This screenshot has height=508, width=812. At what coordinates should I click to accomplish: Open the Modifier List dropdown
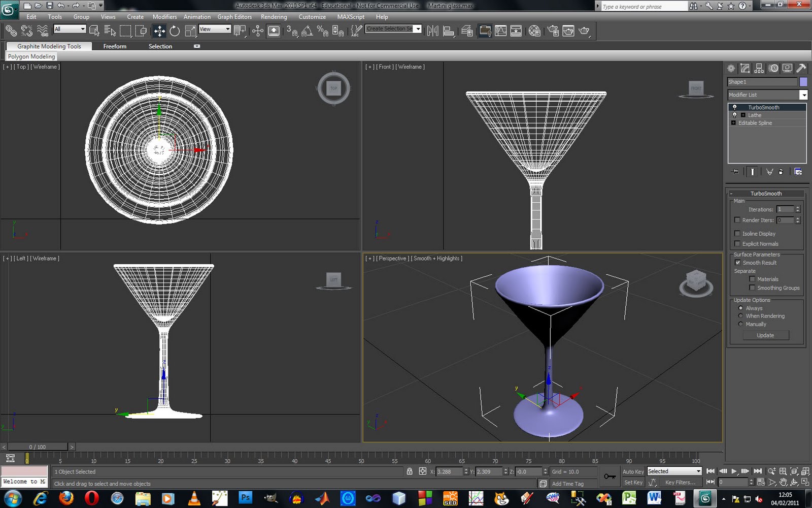point(804,95)
